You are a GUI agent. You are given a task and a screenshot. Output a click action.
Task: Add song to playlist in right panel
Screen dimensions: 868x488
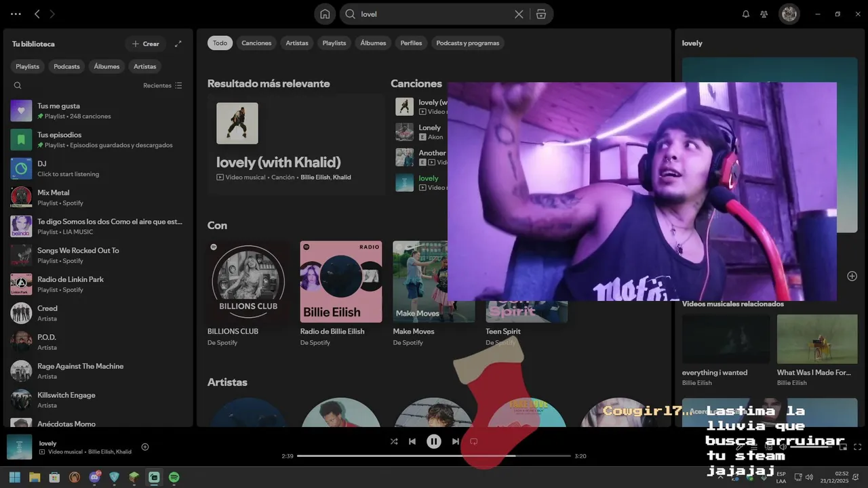tap(852, 276)
